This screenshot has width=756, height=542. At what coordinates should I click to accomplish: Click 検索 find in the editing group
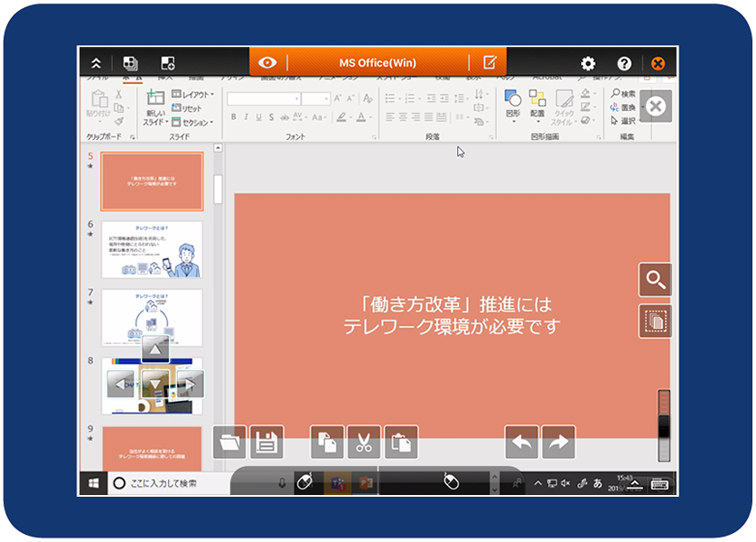coord(623,94)
